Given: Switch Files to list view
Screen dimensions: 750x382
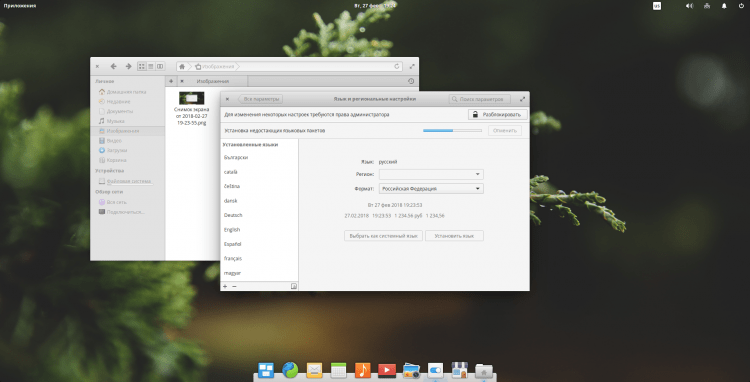Looking at the screenshot, I should (151, 66).
